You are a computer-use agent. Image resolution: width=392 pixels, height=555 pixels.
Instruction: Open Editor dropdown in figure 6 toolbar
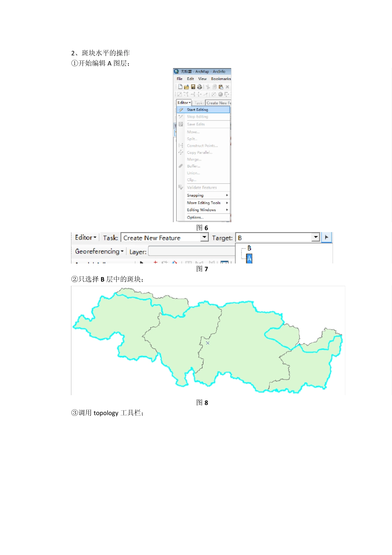coord(184,102)
